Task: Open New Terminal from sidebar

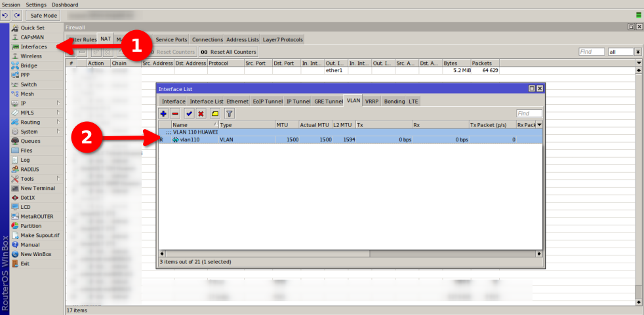Action: pyautogui.click(x=37, y=188)
